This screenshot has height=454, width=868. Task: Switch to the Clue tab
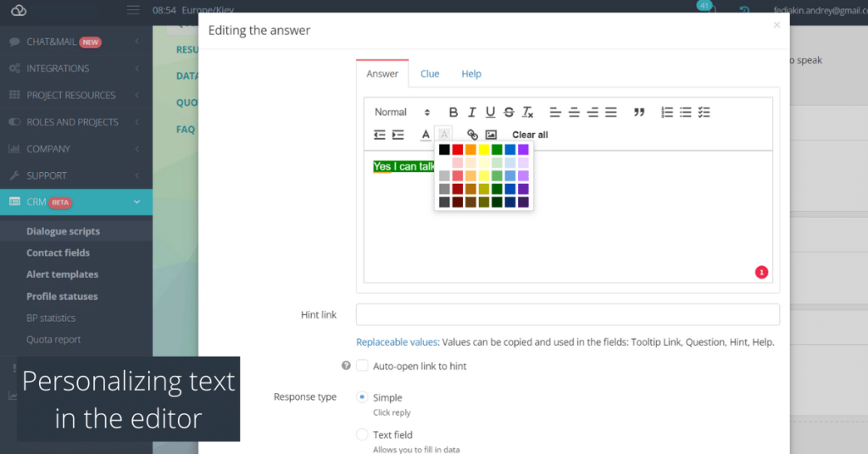click(430, 74)
